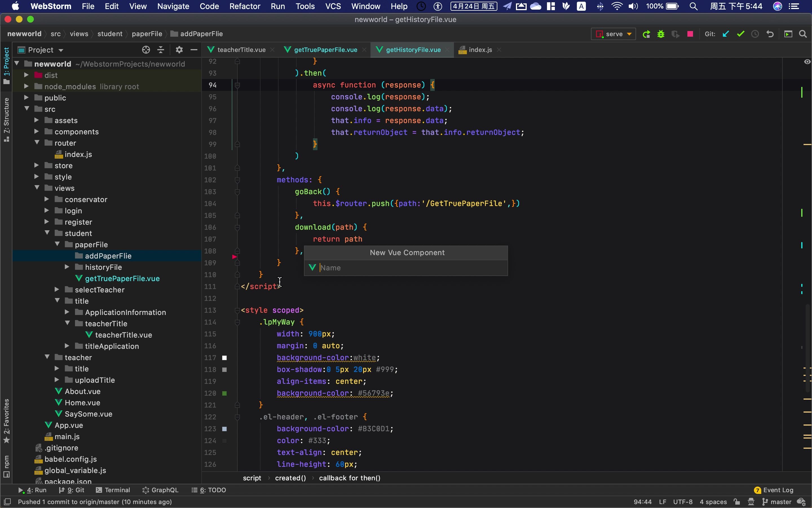Open the Navigate menu

click(x=173, y=6)
